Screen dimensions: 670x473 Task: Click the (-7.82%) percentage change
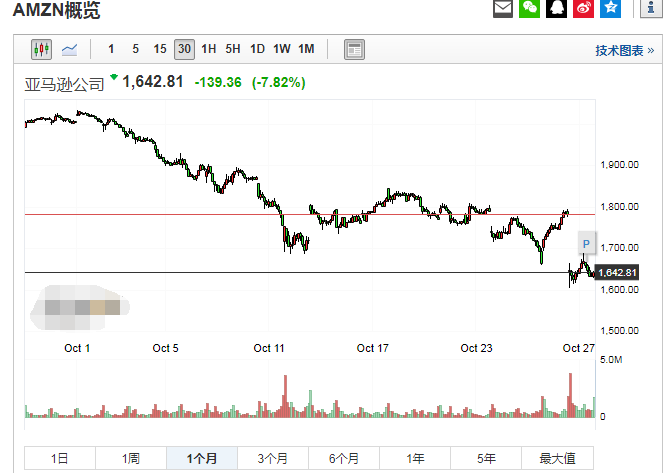point(279,82)
